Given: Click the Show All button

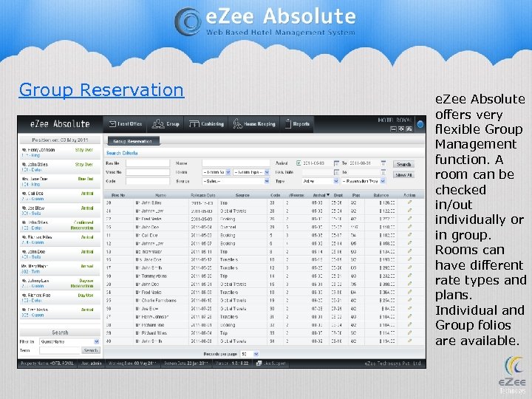Looking at the screenshot, I should click(x=403, y=175).
